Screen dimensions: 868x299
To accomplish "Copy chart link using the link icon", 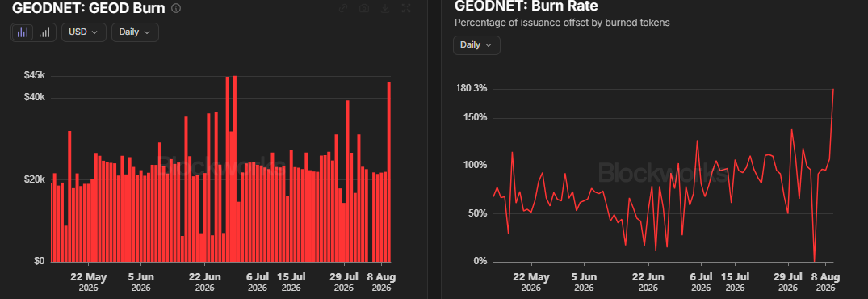I will coord(343,8).
